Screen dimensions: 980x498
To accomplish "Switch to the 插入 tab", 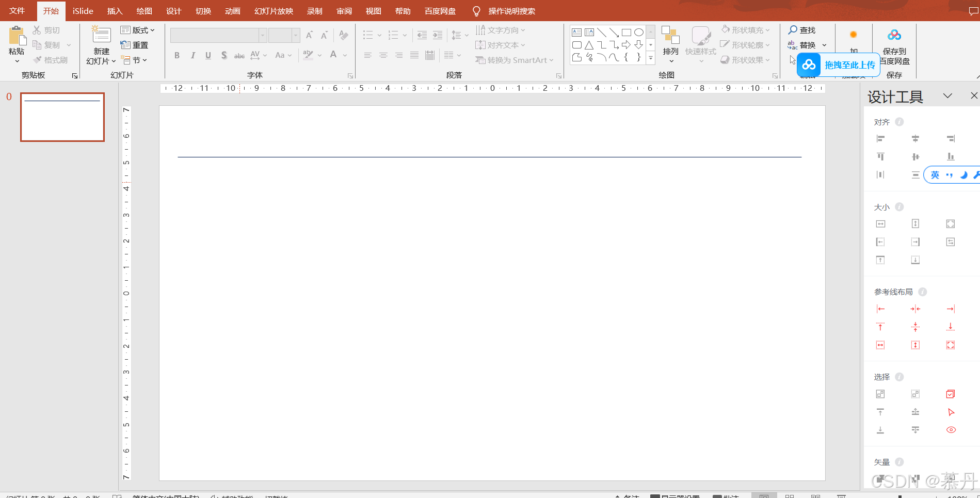I will pyautogui.click(x=115, y=11).
